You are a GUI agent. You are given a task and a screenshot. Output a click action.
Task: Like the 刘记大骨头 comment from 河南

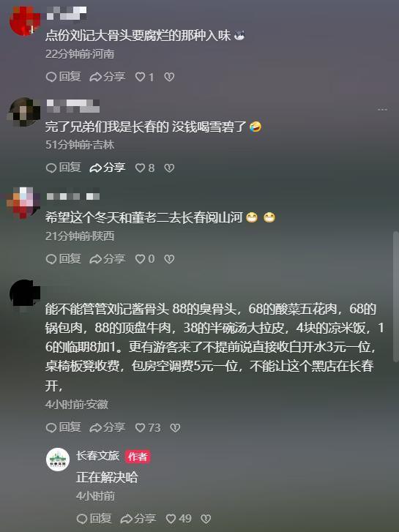144,77
